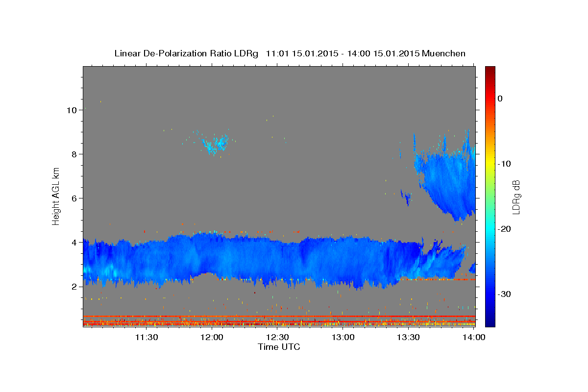Click the colorbar value 0

[x=500, y=98]
